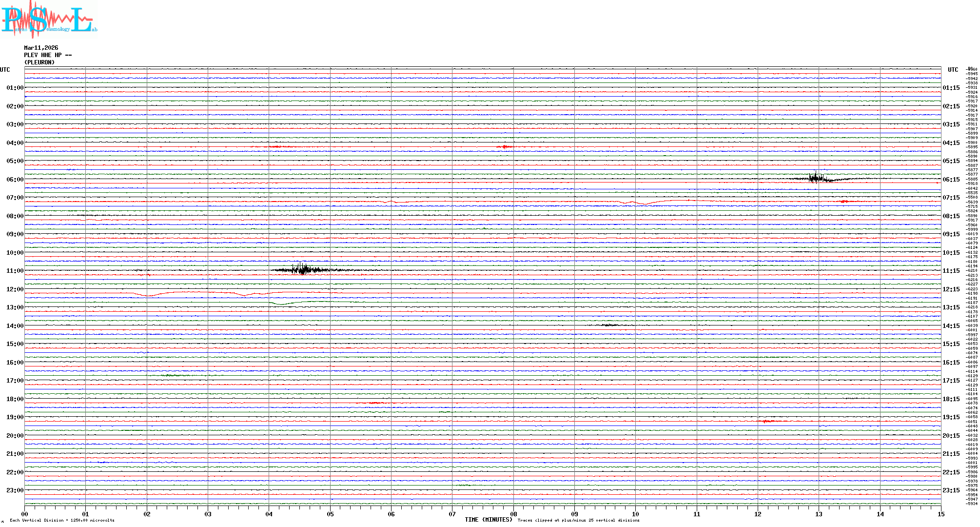Screen dimensions: 980x527
Task: Select the 23:00 hour label on left axis
Action: point(15,490)
